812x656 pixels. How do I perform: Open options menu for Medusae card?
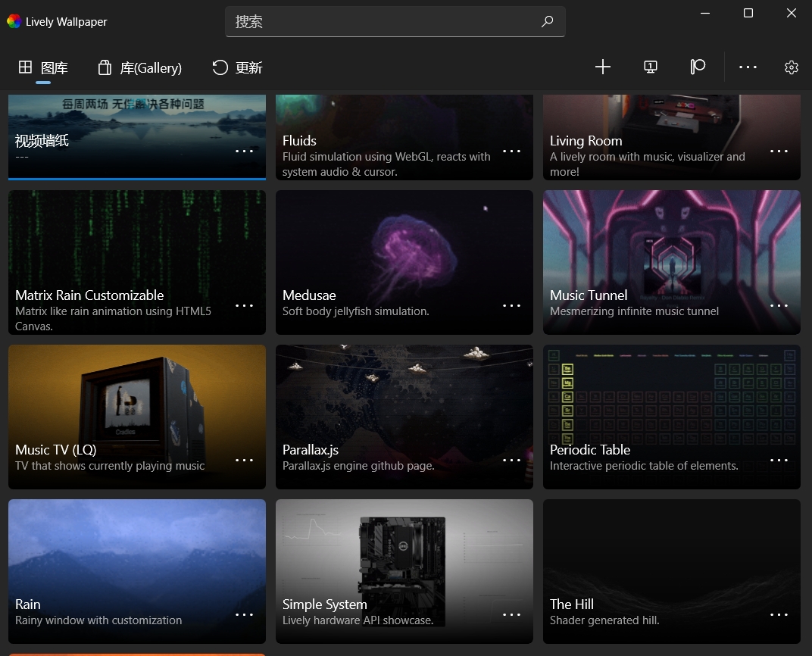511,305
